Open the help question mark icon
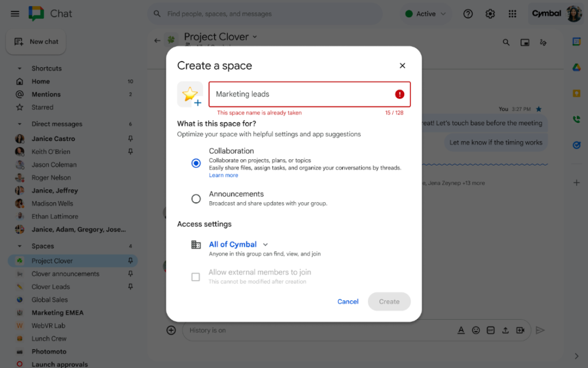 467,14
